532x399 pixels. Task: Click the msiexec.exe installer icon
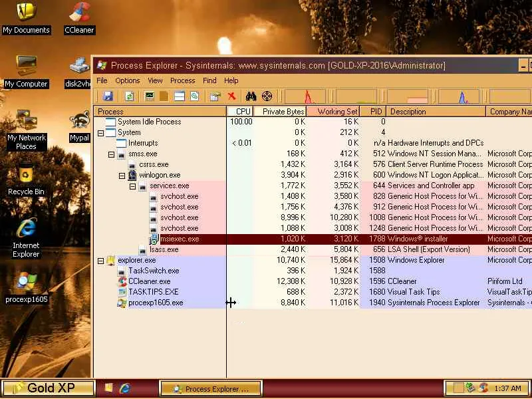[x=154, y=239]
